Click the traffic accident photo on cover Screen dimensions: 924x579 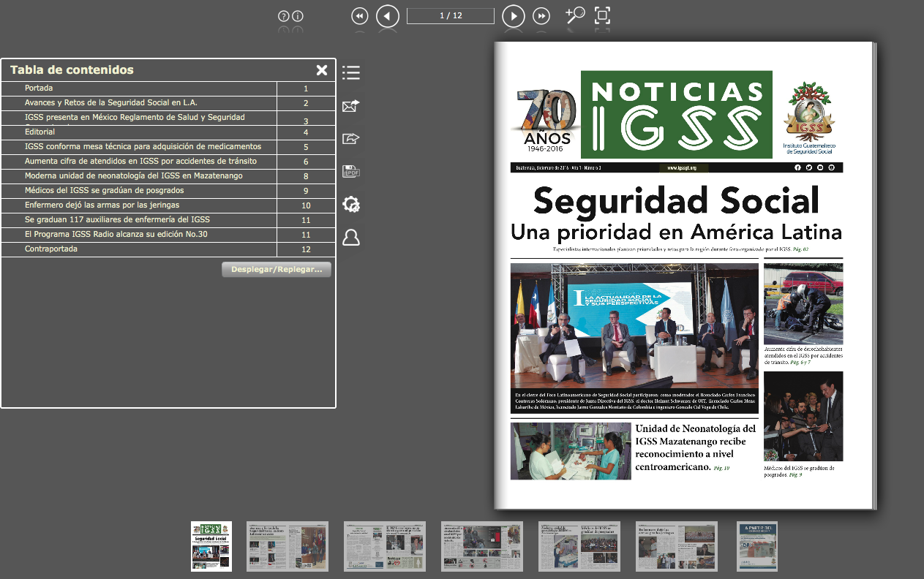click(803, 304)
